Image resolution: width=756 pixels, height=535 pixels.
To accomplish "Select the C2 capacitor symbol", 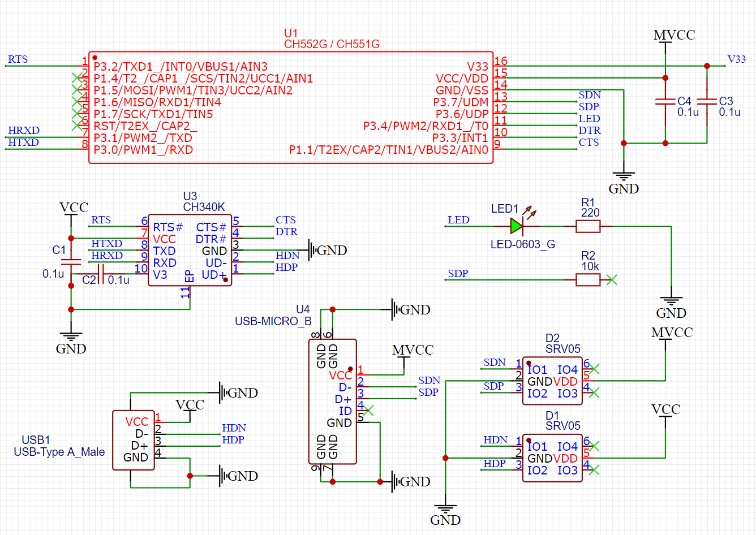I will click(x=101, y=274).
